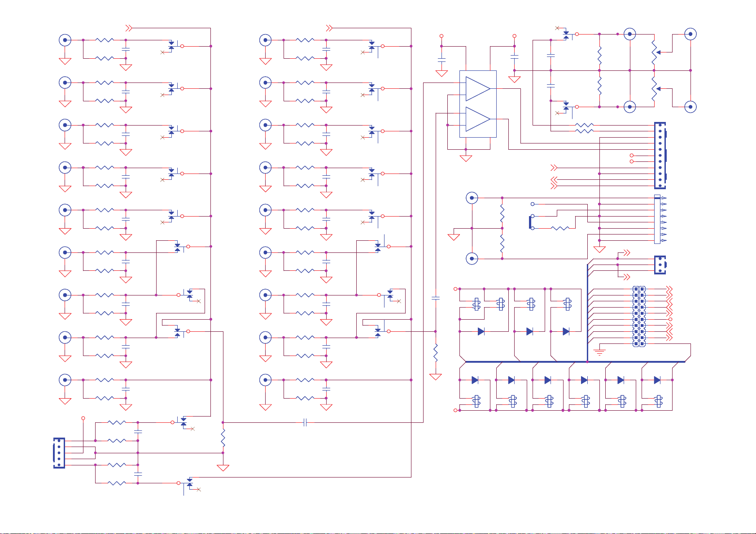Select the tall 11-pin connector at upper right
Screen dimensions: 756x534
tap(660, 155)
